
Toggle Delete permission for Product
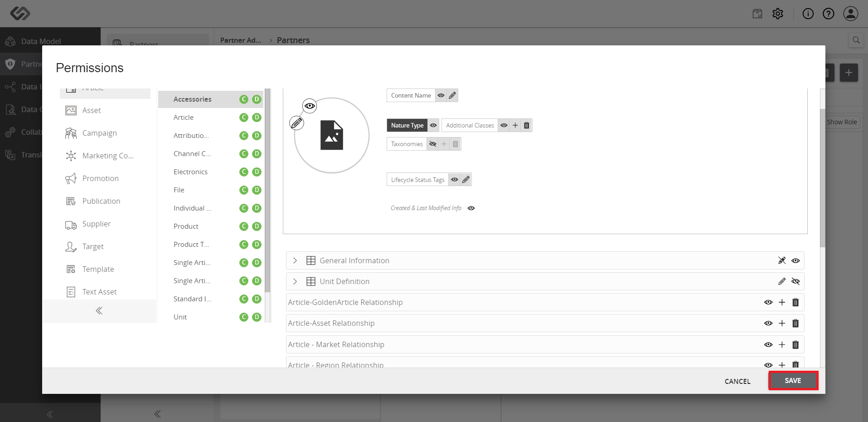(257, 226)
